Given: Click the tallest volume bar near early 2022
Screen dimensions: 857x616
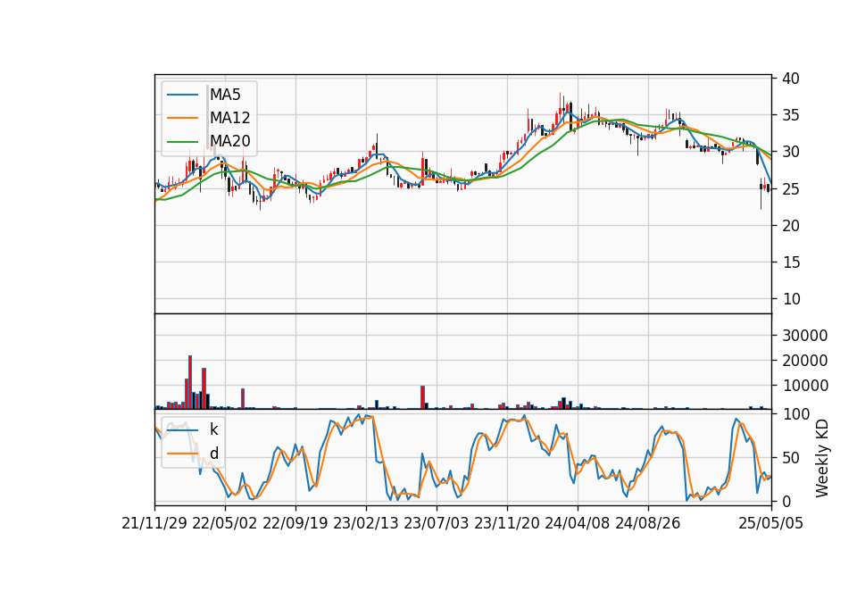Looking at the screenshot, I should tap(190, 382).
